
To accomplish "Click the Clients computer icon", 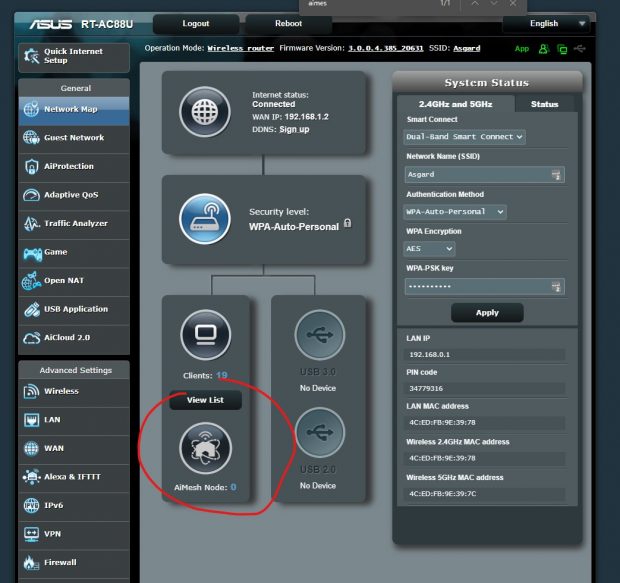I will 206,335.
